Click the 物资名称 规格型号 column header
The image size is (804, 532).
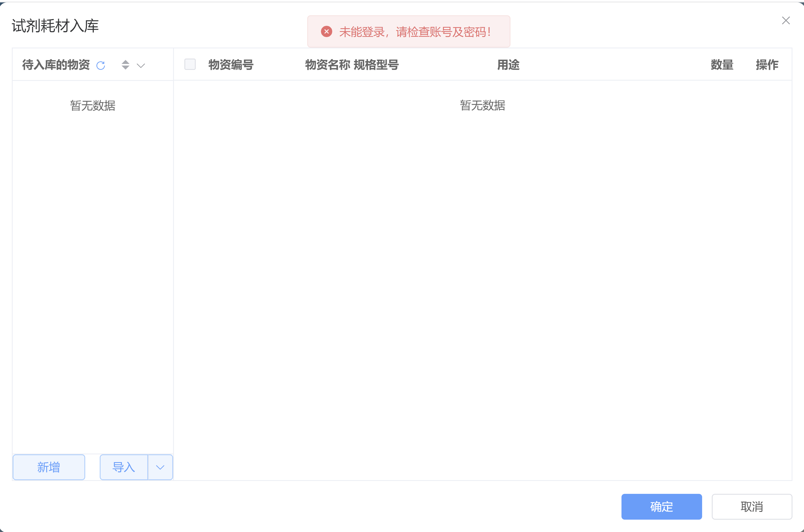(352, 64)
